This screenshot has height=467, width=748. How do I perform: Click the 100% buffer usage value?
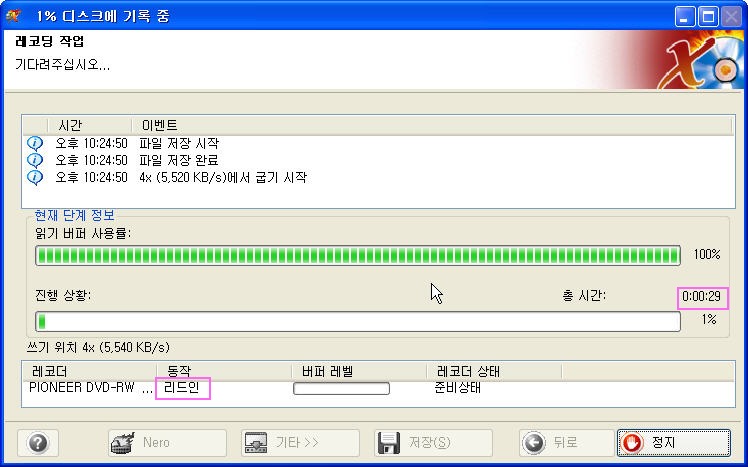pyautogui.click(x=707, y=254)
